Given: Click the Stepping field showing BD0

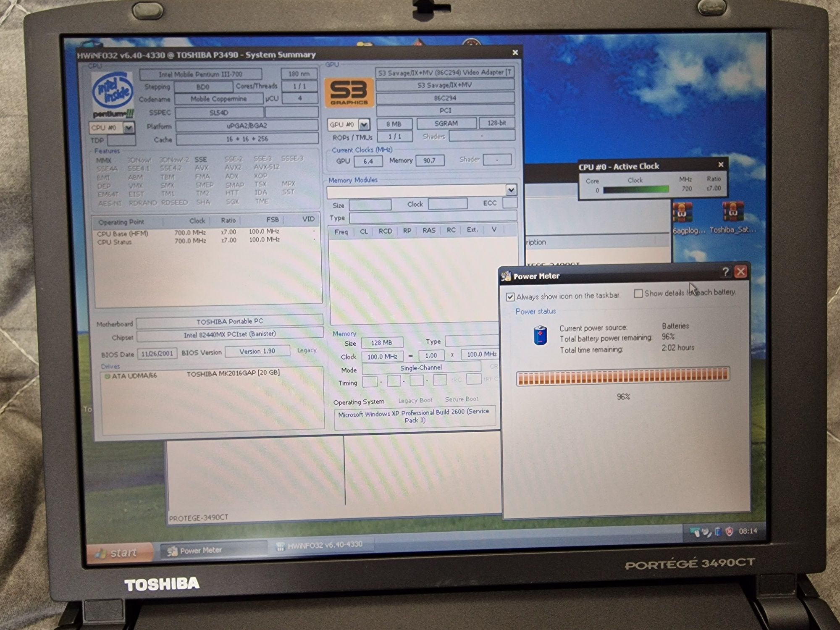Looking at the screenshot, I should 203,87.
